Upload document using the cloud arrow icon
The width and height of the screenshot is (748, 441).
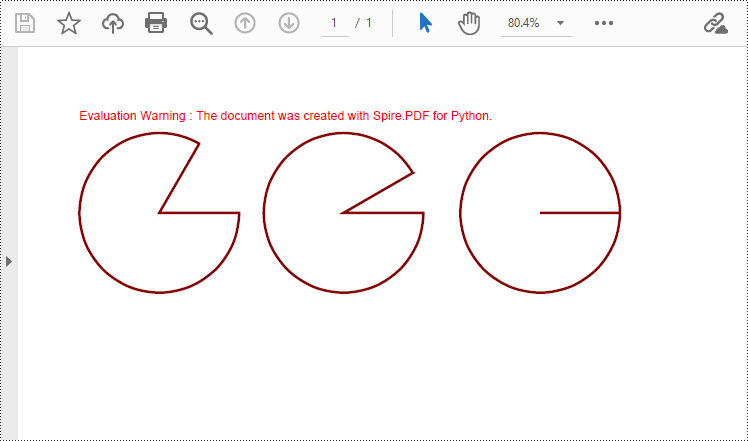[113, 23]
